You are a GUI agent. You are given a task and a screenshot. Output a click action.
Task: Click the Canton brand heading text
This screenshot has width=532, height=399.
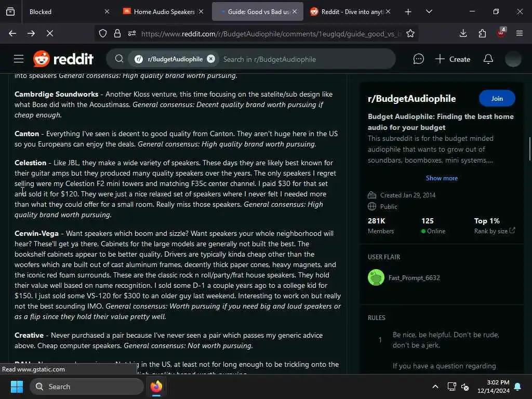26,134
